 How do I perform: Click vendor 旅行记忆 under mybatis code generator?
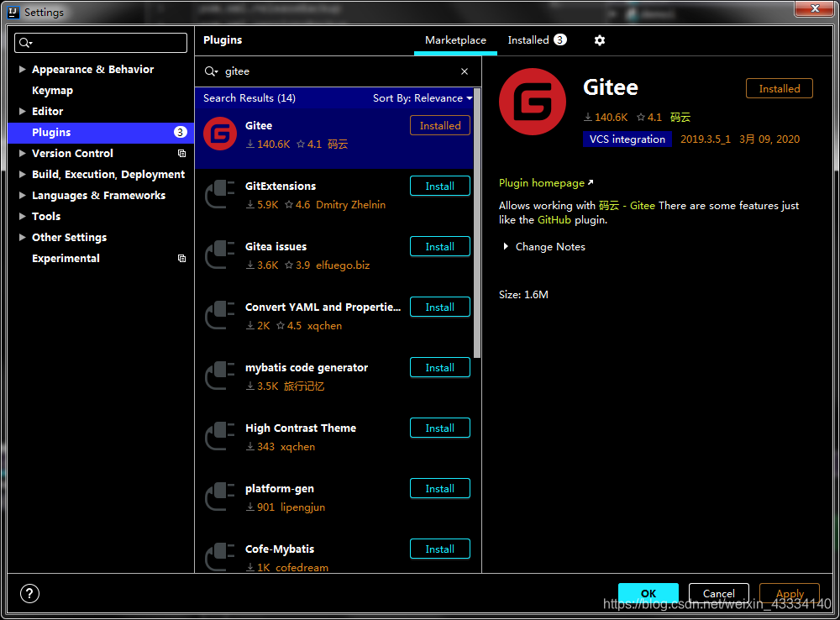click(x=304, y=386)
